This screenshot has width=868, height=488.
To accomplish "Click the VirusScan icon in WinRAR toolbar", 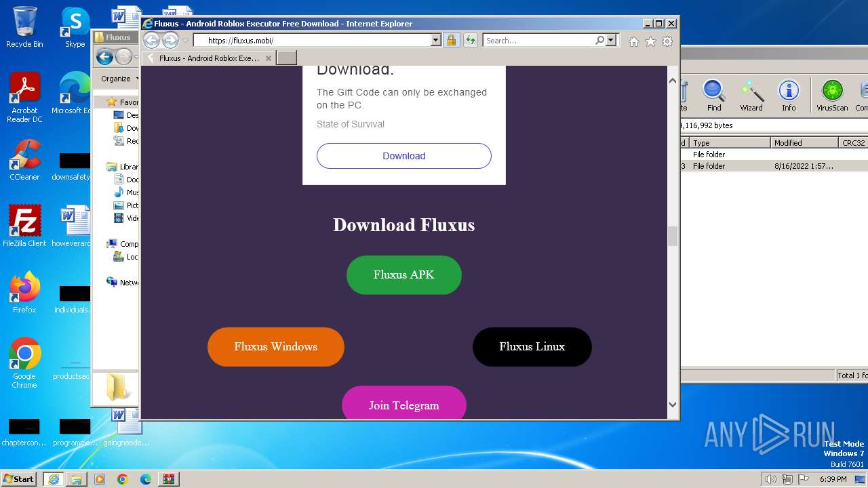I will (832, 95).
